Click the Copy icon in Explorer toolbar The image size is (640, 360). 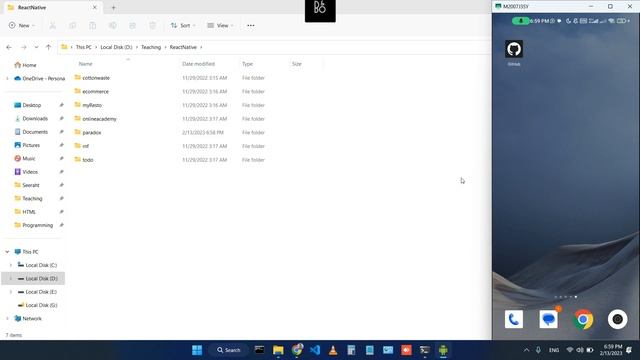pos(73,26)
